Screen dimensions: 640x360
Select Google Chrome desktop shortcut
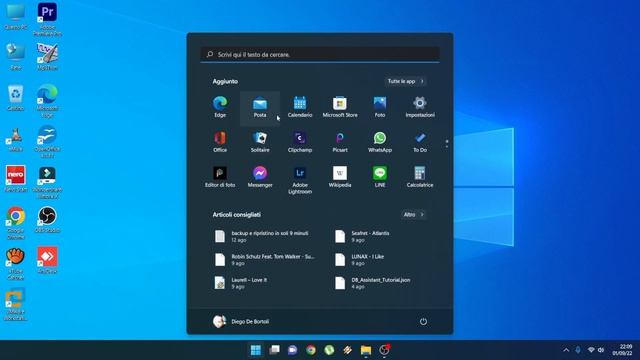tap(16, 223)
